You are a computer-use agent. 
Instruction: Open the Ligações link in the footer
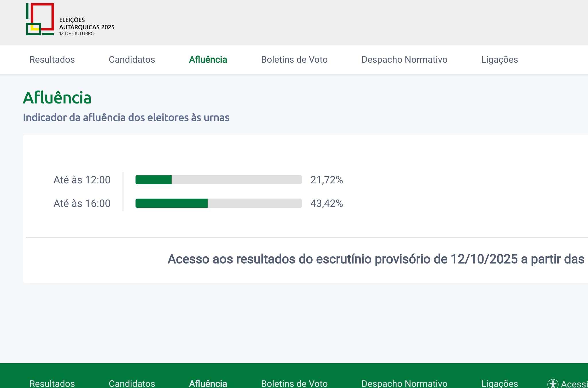pos(500,383)
